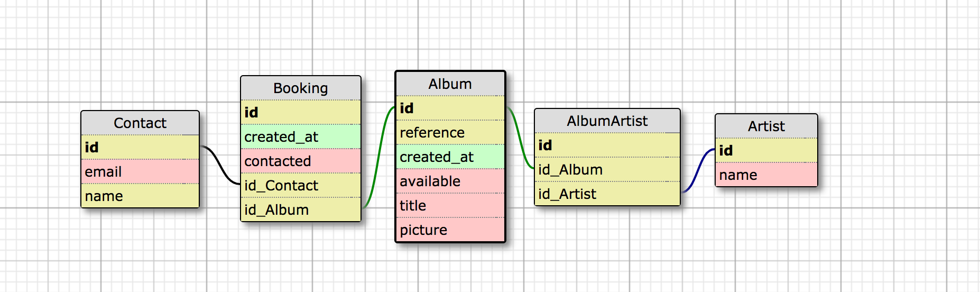Click the available field in Album
The height and width of the screenshot is (292, 980).
click(x=450, y=181)
